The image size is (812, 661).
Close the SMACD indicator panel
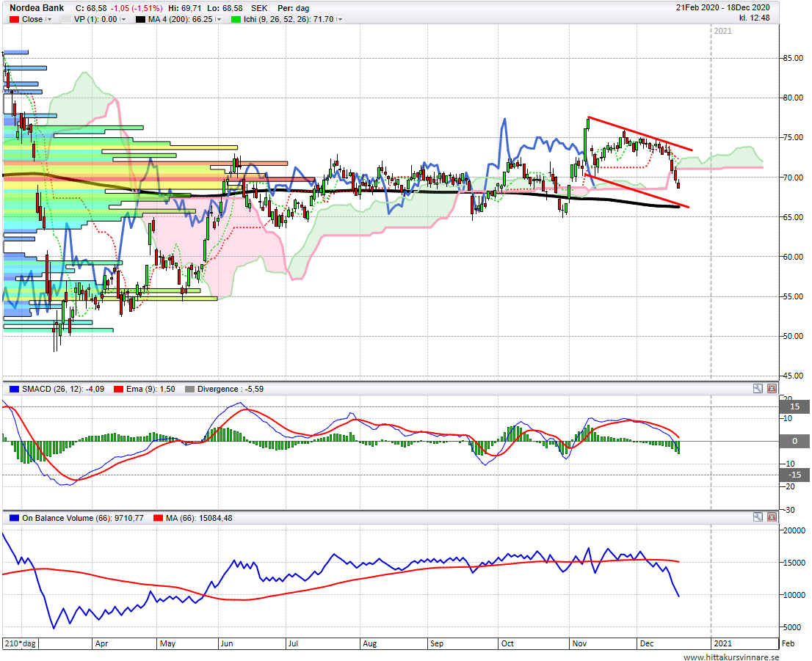click(772, 389)
